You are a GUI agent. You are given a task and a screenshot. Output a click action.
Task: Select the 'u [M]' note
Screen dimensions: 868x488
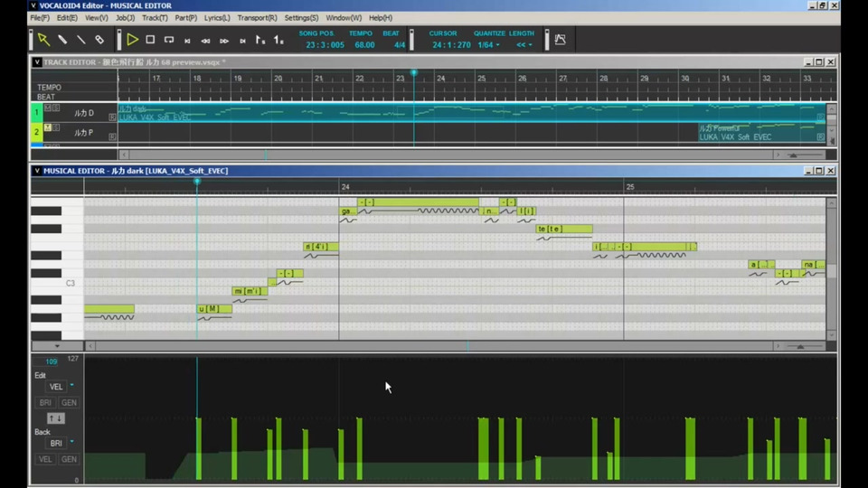tap(214, 309)
